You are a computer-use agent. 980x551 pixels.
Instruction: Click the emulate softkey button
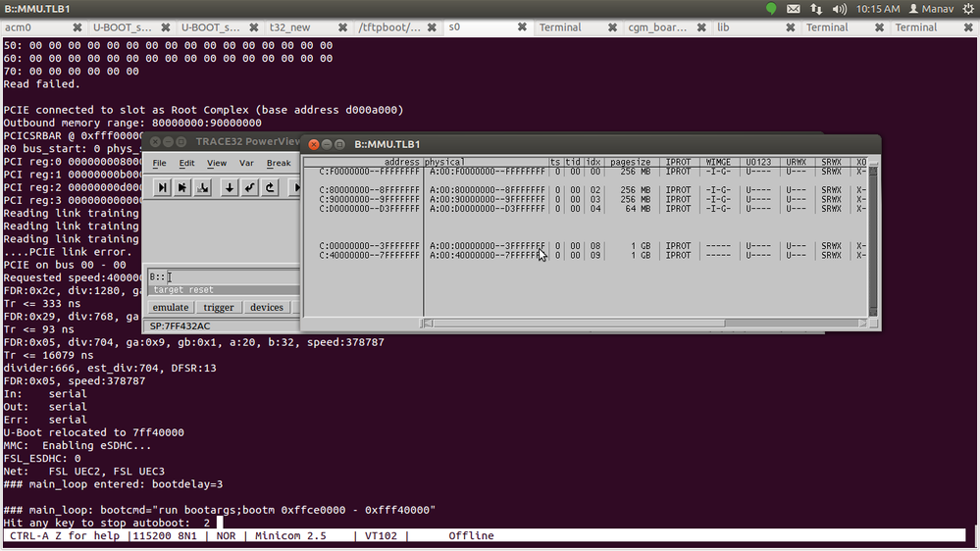[171, 307]
